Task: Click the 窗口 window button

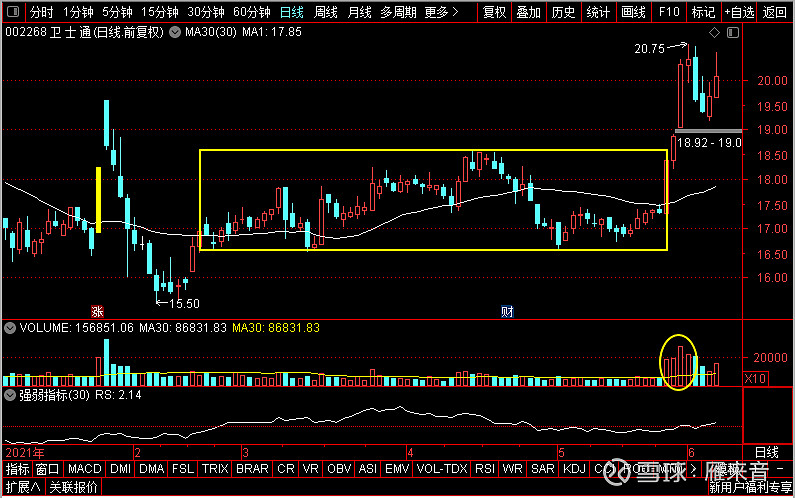Action: coord(47,469)
